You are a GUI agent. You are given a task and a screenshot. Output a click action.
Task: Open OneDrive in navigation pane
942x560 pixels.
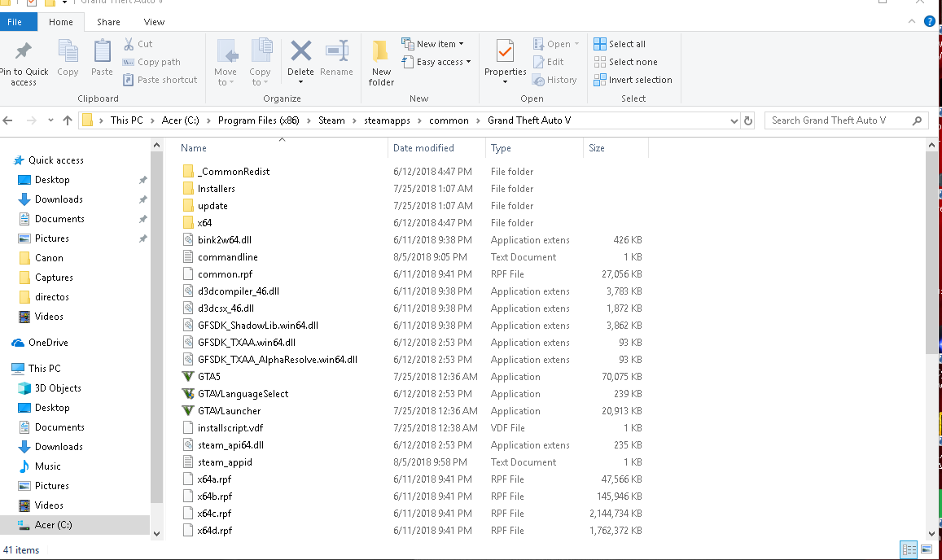48,343
